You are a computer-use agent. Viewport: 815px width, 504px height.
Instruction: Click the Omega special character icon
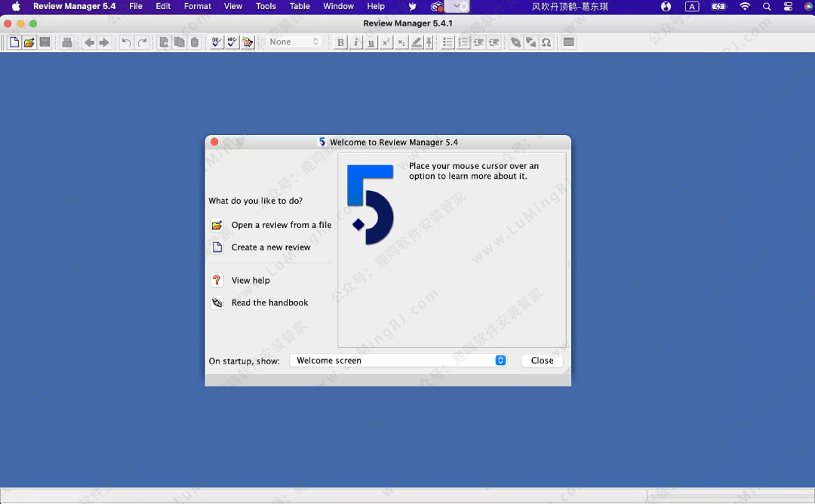click(546, 42)
